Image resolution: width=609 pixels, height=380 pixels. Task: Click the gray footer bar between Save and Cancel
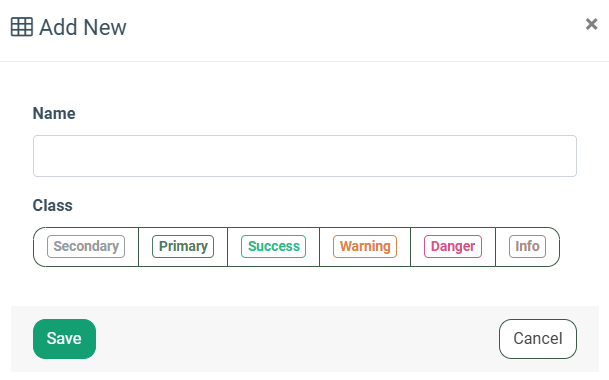click(x=297, y=339)
